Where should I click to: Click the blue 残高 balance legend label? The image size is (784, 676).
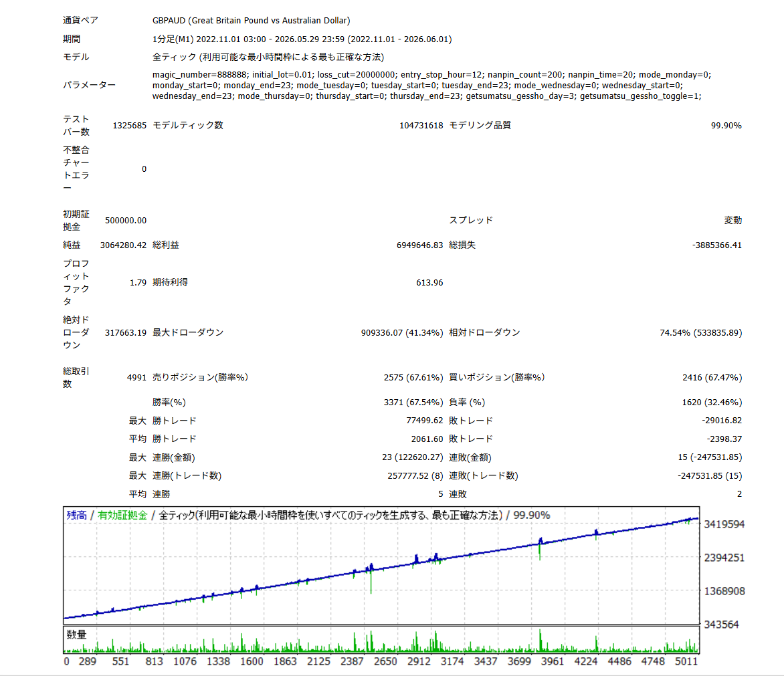click(x=76, y=515)
